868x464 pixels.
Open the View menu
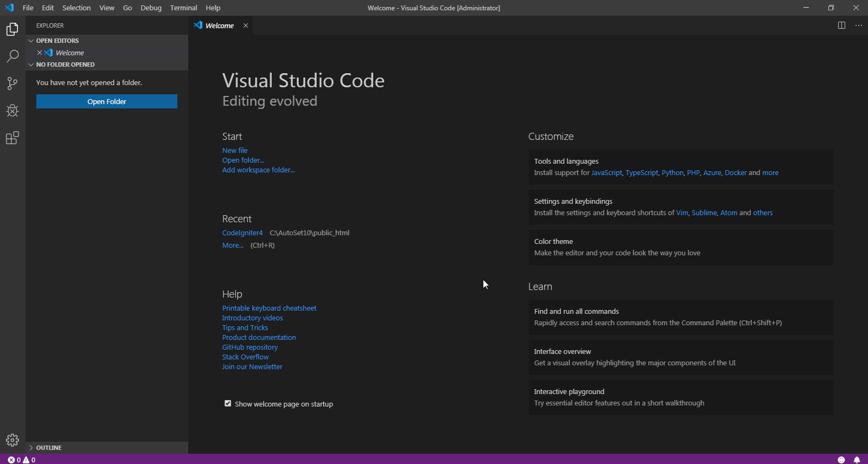(107, 8)
